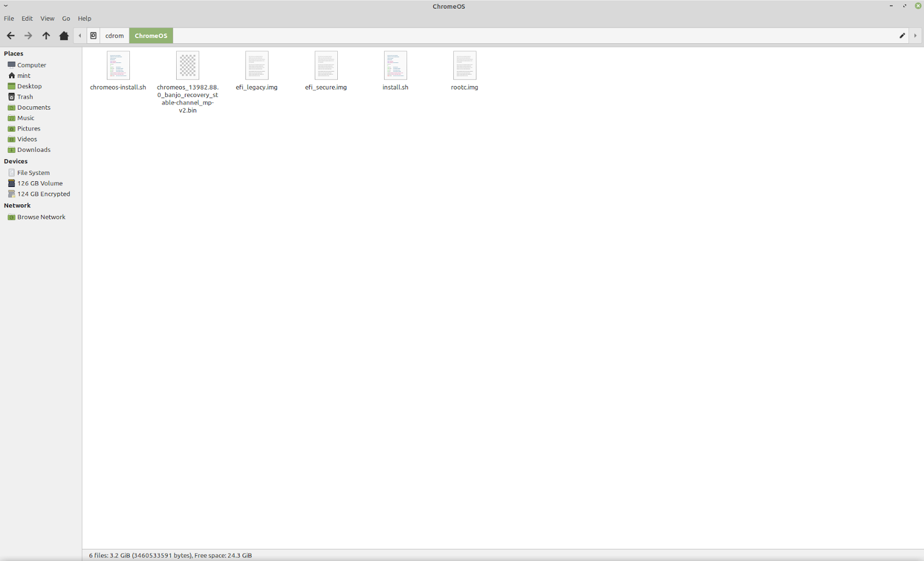Select the efi_legacy.img file icon
The width and height of the screenshot is (924, 561).
(257, 65)
